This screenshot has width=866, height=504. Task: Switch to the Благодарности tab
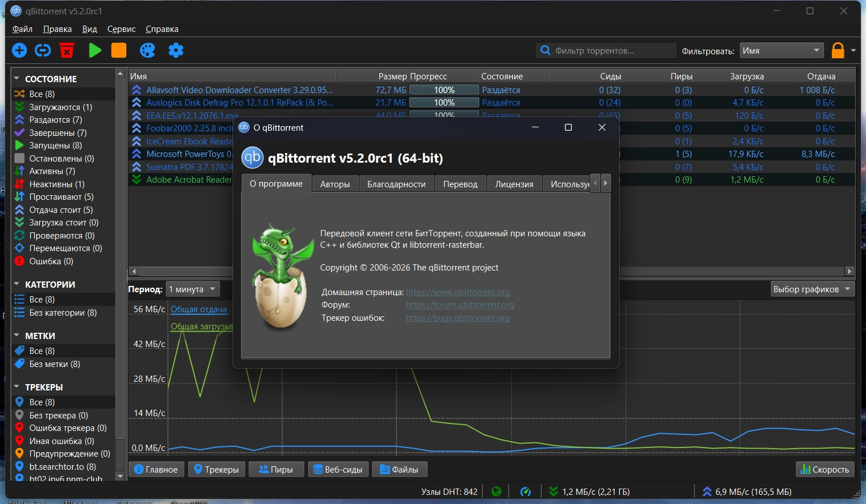(396, 184)
